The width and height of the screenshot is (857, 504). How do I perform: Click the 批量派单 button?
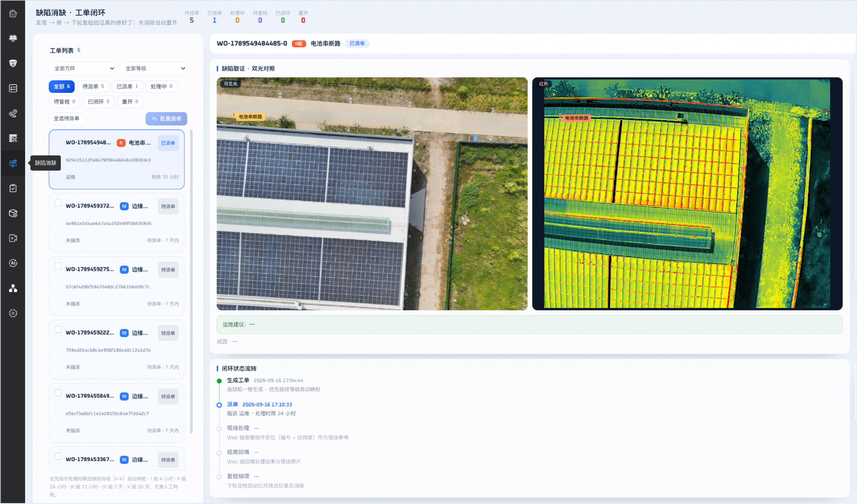coord(167,119)
